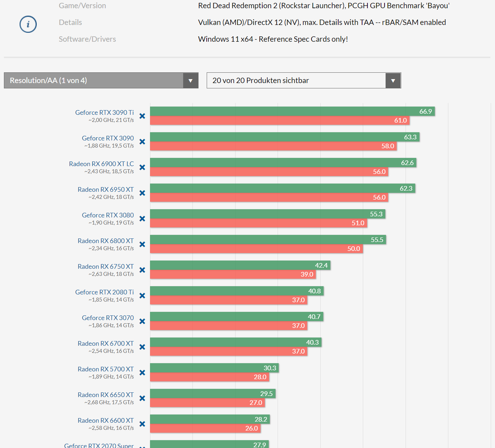Open the Geforce RTX 2080 Ti link
This screenshot has height=448, width=495.
coord(104,292)
